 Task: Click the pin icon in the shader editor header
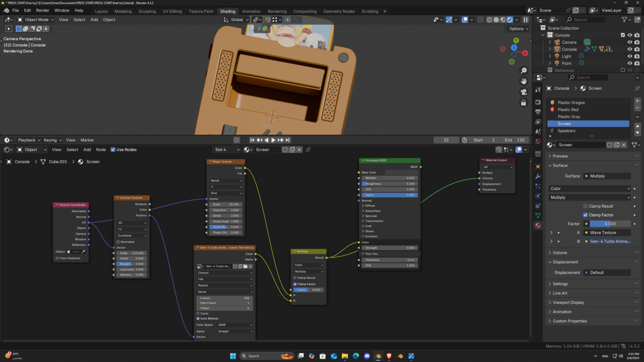click(x=308, y=149)
